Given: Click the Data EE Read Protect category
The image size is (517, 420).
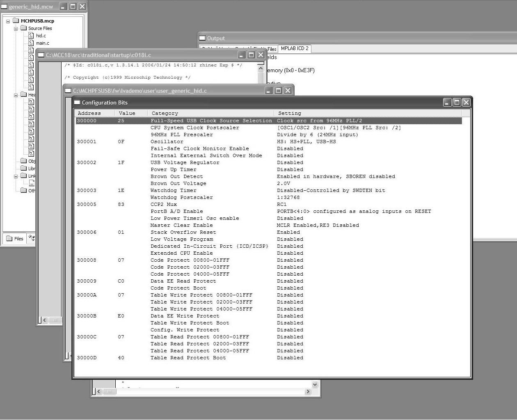Looking at the screenshot, I should tap(183, 281).
